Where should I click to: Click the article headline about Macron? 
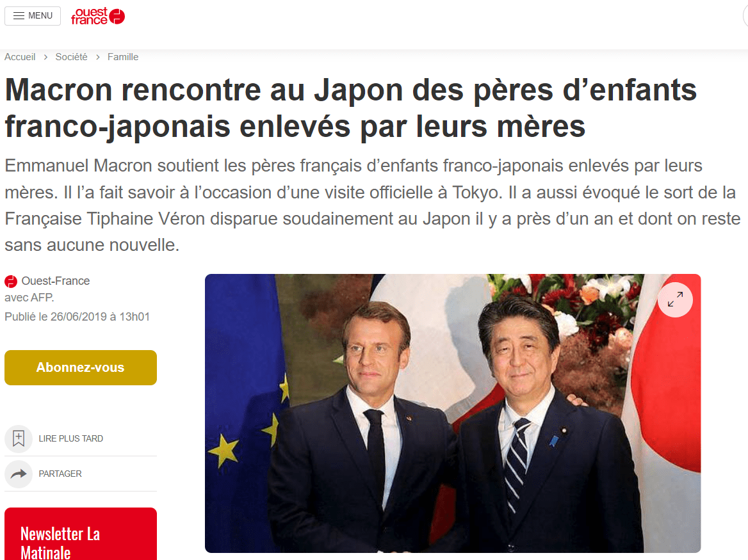point(351,108)
